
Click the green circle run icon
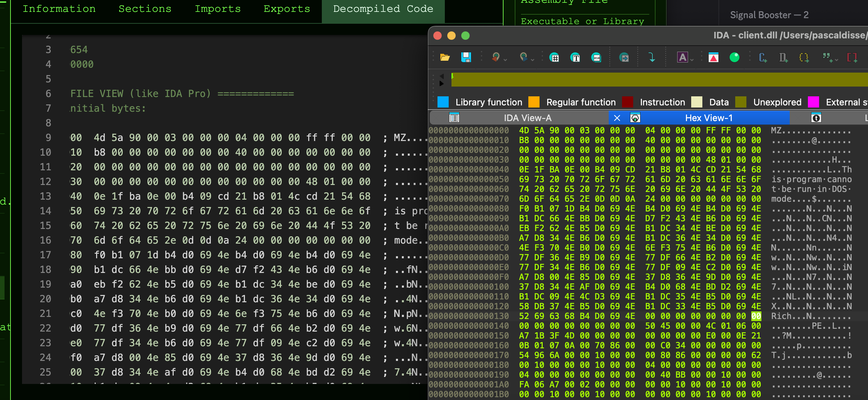734,57
